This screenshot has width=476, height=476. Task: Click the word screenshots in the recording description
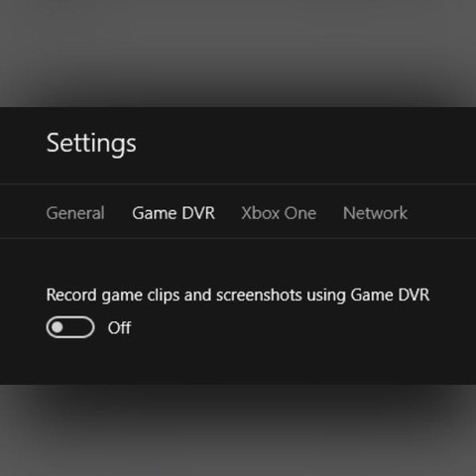pyautogui.click(x=259, y=295)
